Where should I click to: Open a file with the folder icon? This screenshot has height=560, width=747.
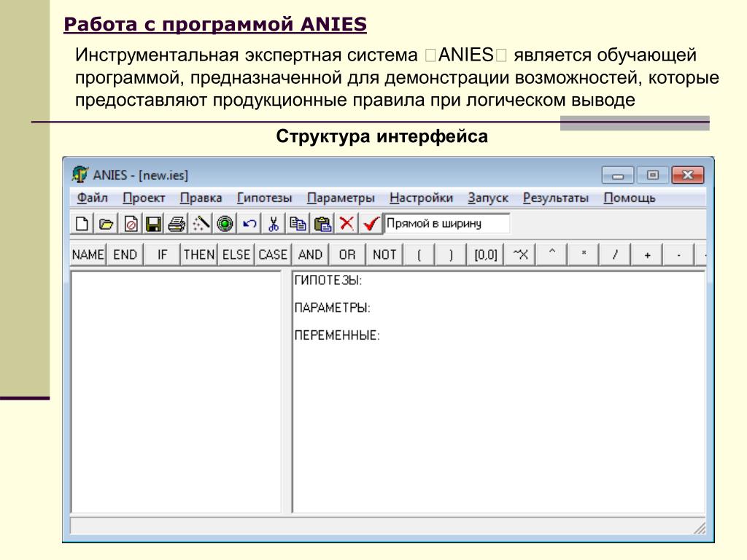(106, 223)
